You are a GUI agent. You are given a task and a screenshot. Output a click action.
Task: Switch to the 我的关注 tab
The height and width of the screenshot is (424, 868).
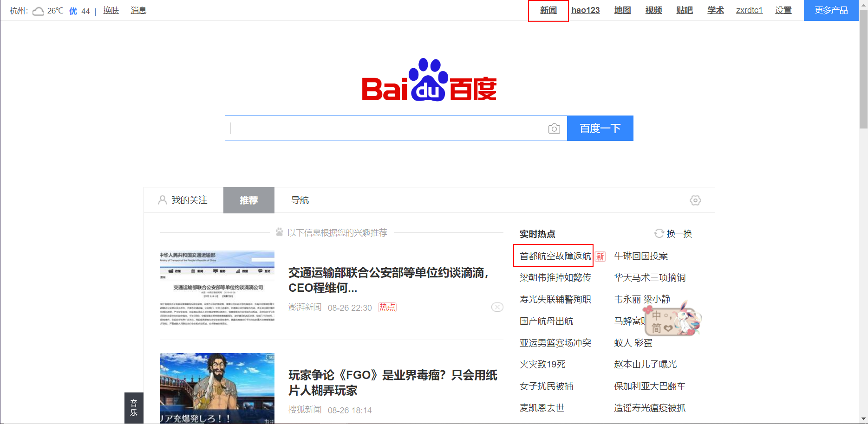(x=183, y=200)
